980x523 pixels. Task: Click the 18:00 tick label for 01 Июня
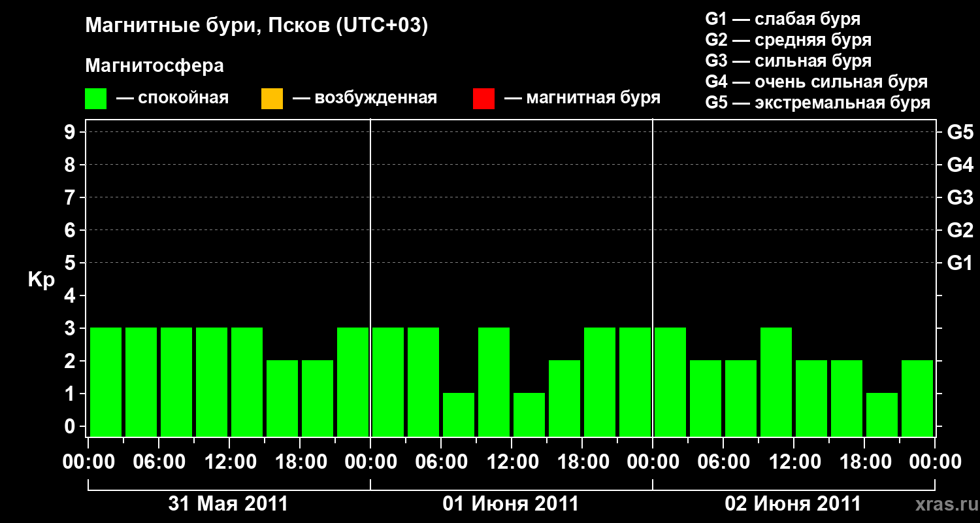582,462
